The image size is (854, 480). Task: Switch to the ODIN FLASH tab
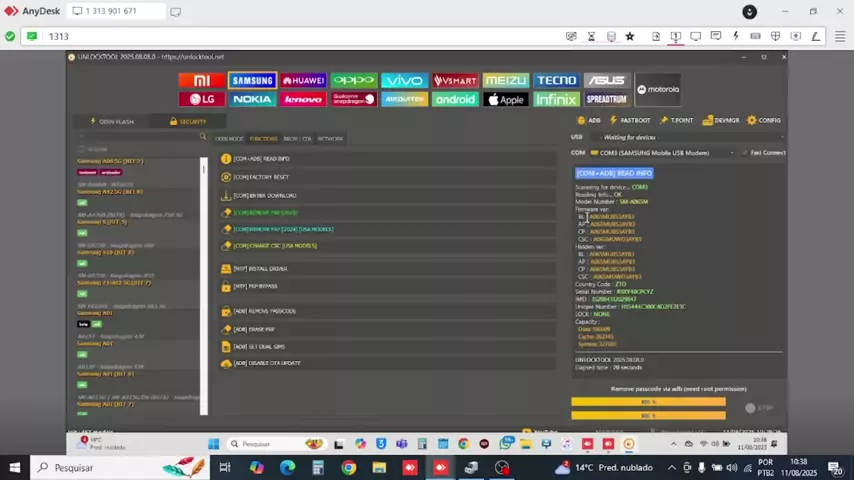coord(112,121)
